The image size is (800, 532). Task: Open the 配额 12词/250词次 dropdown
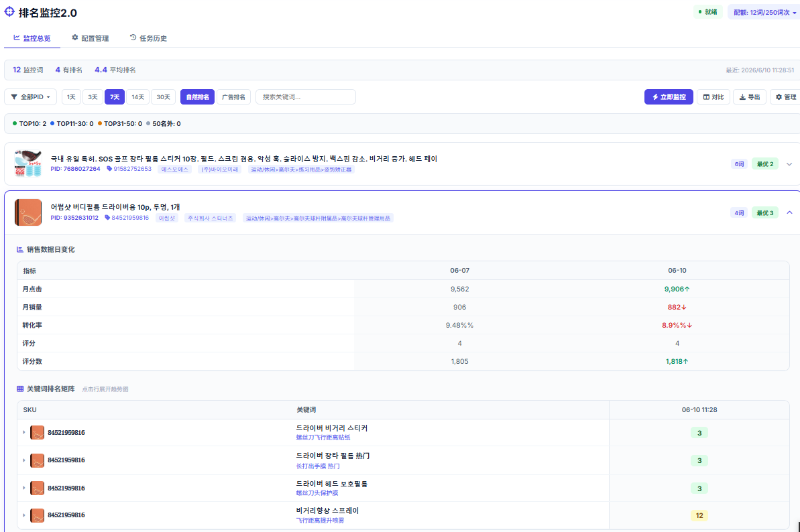click(x=764, y=12)
